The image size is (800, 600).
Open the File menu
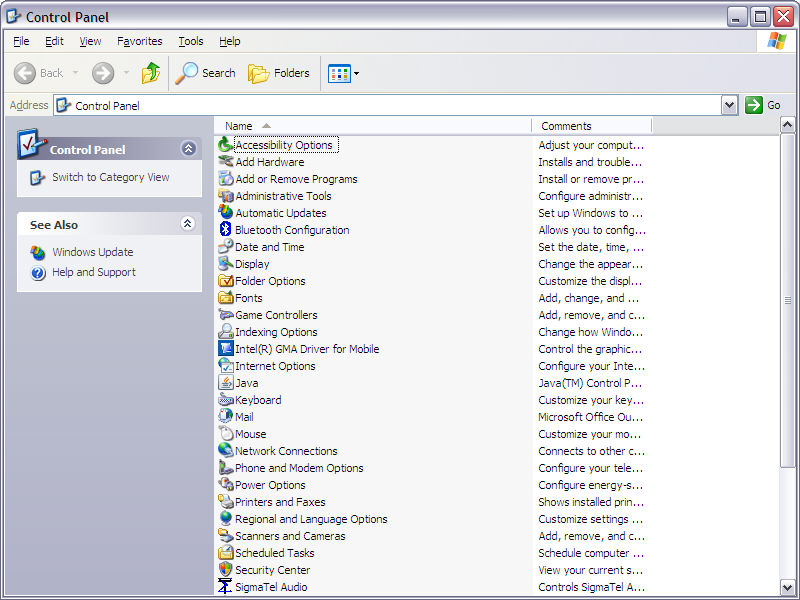[x=21, y=41]
